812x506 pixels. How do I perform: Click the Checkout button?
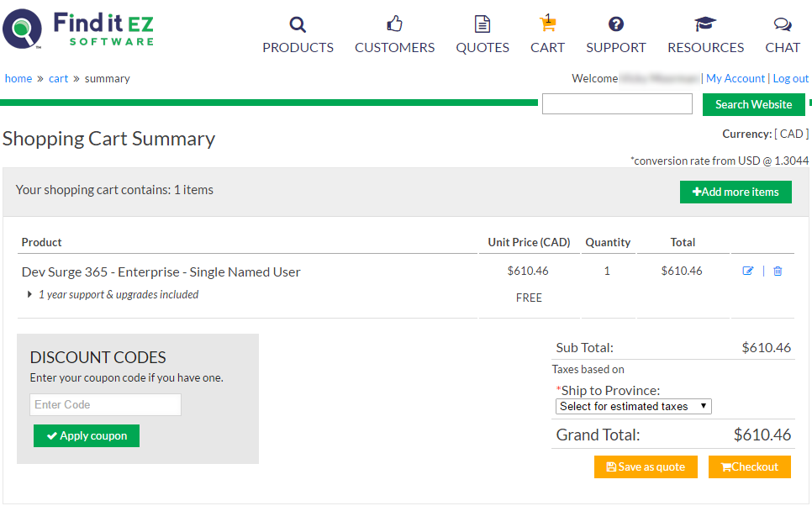749,466
